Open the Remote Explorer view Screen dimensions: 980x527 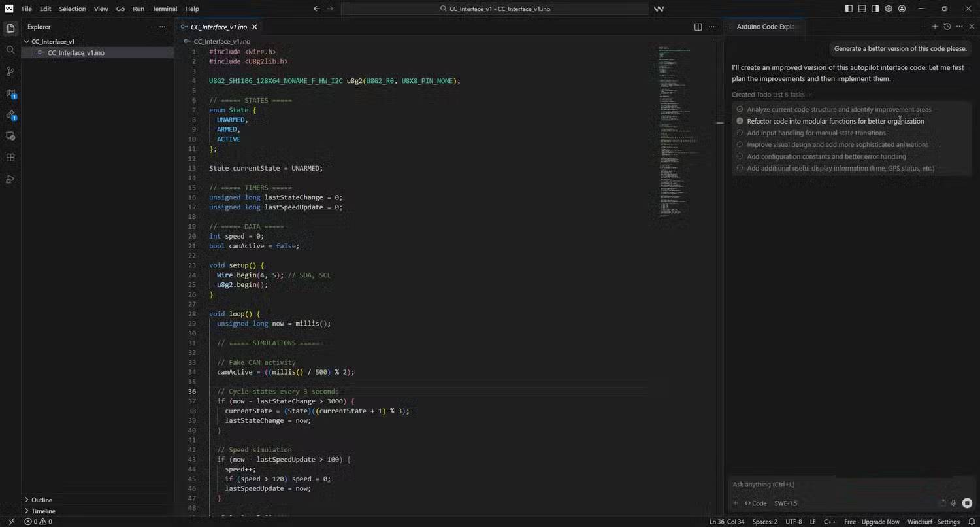click(x=10, y=136)
